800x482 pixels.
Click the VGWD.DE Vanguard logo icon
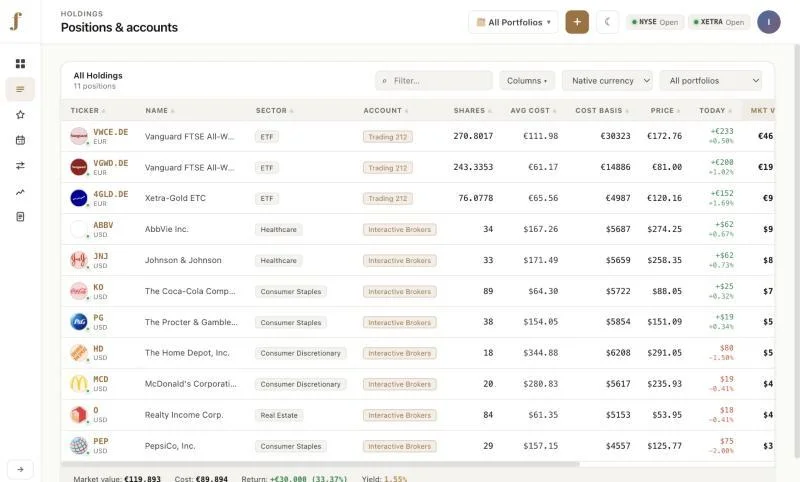(x=79, y=167)
